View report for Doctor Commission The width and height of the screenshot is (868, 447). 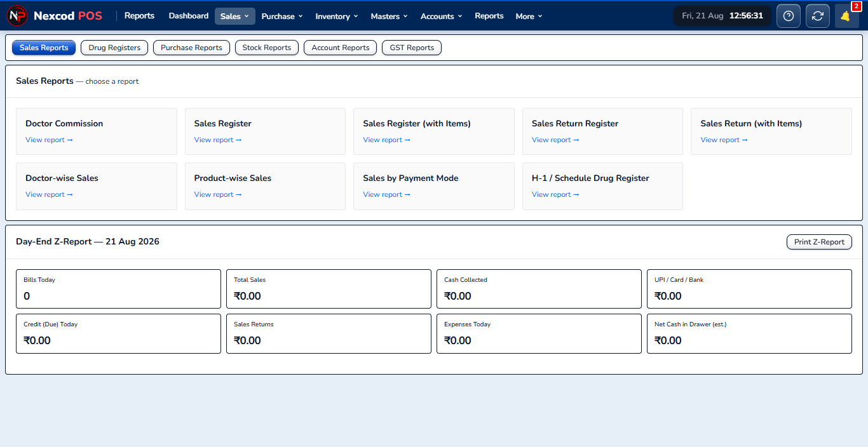coord(49,140)
